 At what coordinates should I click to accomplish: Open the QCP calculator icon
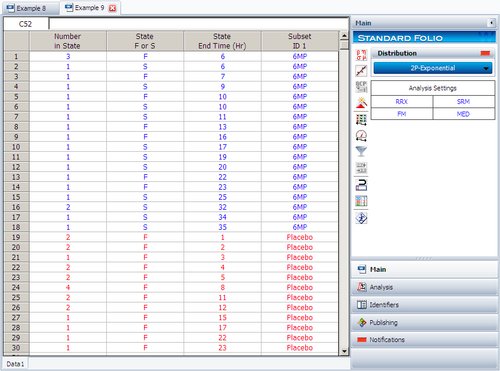361,87
